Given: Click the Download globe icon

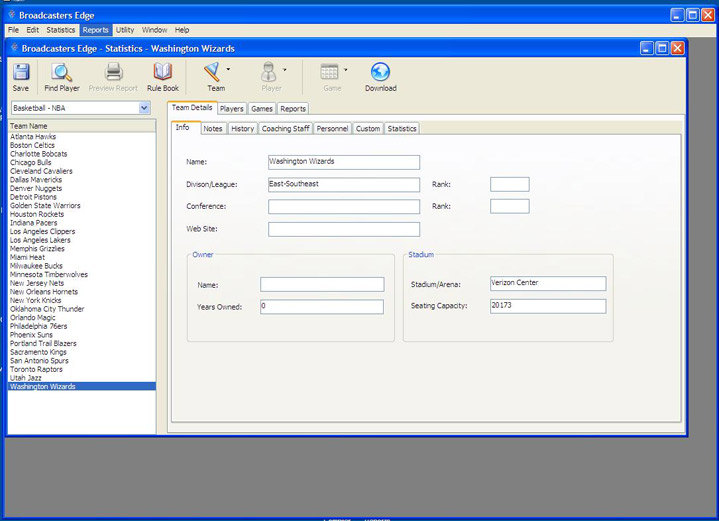Looking at the screenshot, I should [380, 72].
